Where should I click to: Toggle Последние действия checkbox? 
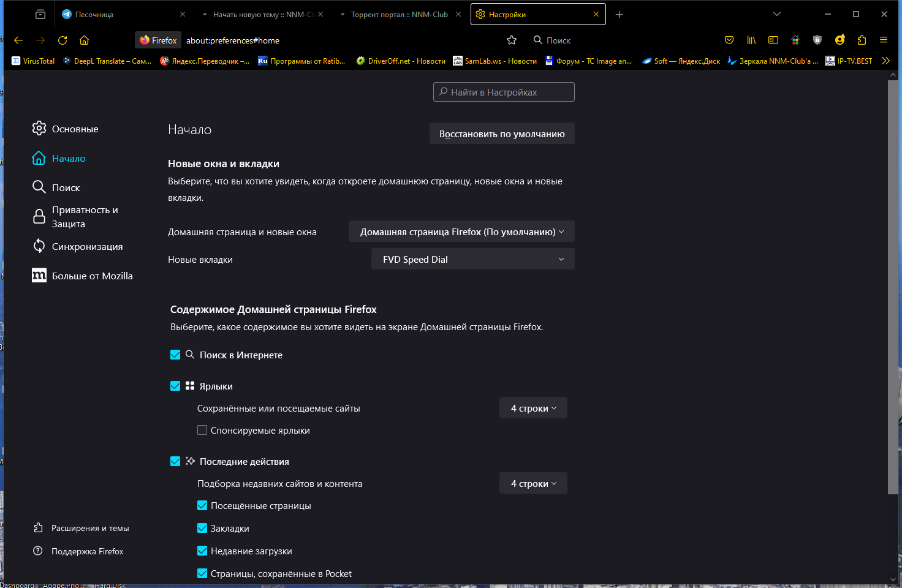click(175, 461)
